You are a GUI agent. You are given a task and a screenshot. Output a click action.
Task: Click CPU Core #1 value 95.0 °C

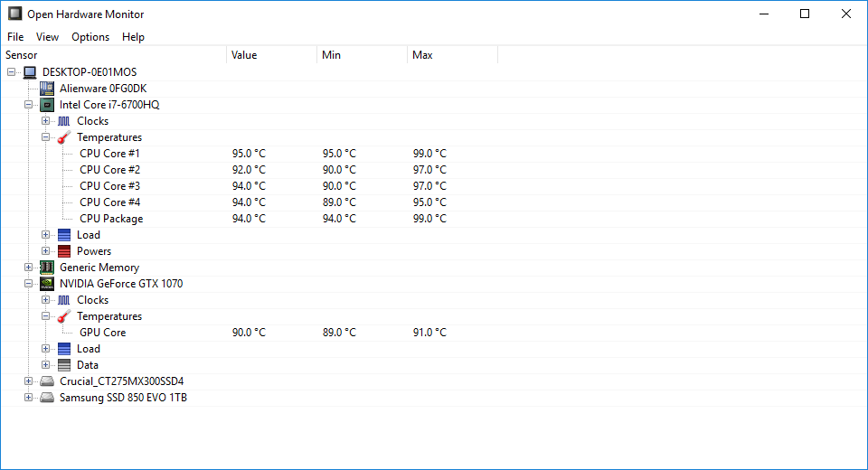[249, 154]
